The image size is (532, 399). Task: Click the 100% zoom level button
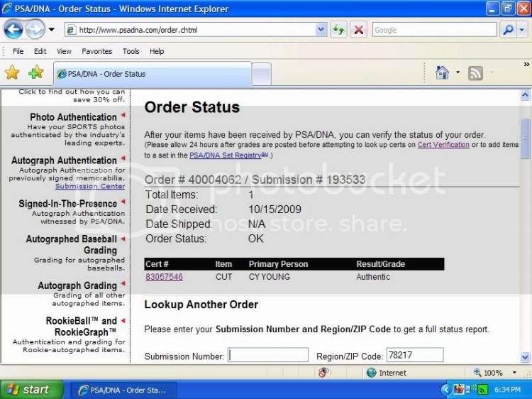click(x=488, y=373)
